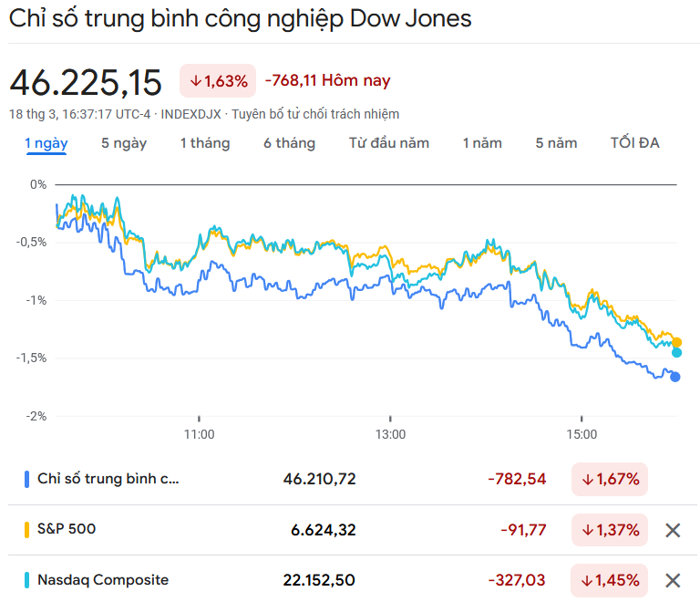Screen dimensions: 700x602
Task: Click the red 1,63% down-arrow badge
Action: point(218,81)
